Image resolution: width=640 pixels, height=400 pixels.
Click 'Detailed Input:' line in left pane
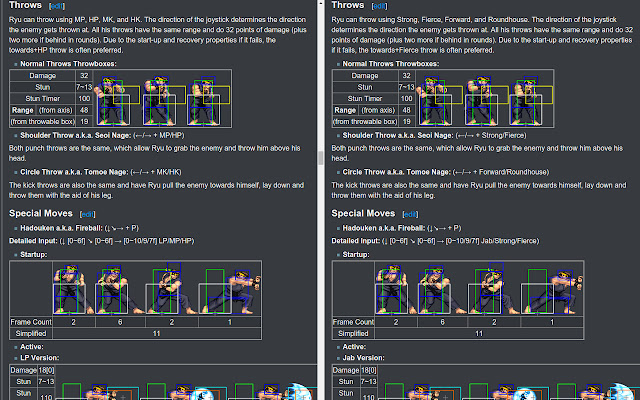(x=102, y=241)
